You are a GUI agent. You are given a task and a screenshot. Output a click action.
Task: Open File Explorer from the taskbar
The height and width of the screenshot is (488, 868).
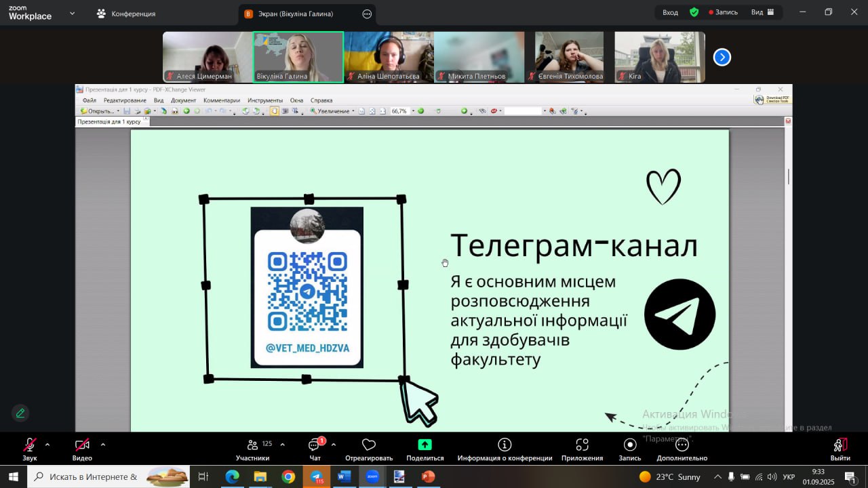point(260,476)
